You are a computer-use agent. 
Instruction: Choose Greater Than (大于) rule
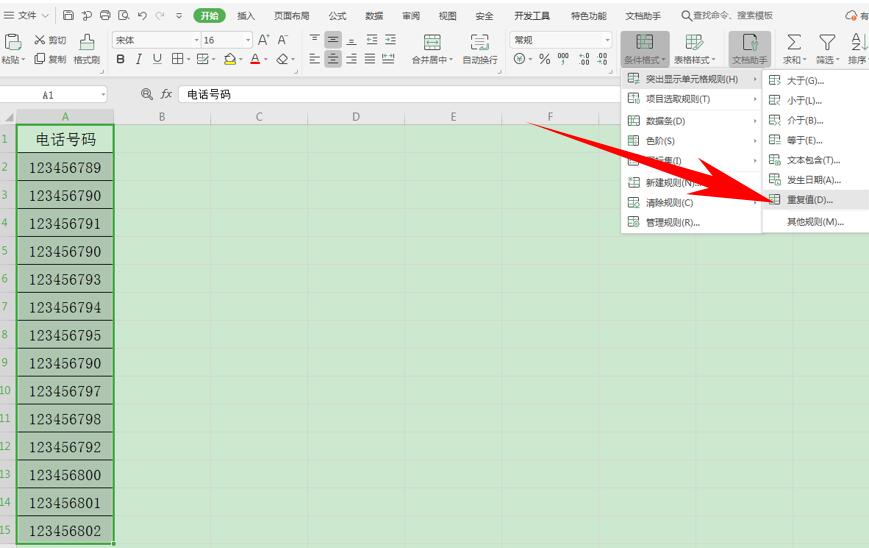(816, 81)
